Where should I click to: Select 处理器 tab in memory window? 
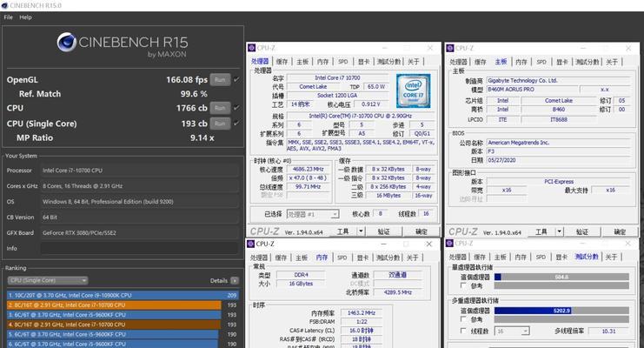click(x=259, y=258)
